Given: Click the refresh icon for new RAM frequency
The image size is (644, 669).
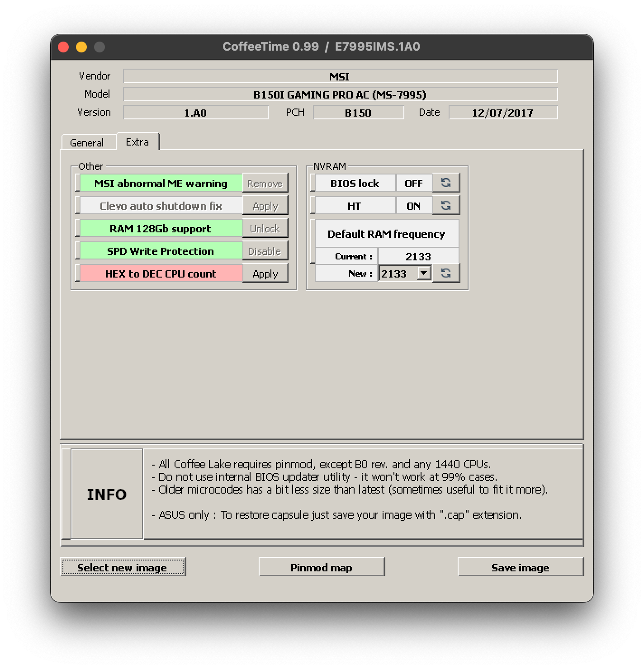Looking at the screenshot, I should [x=446, y=273].
